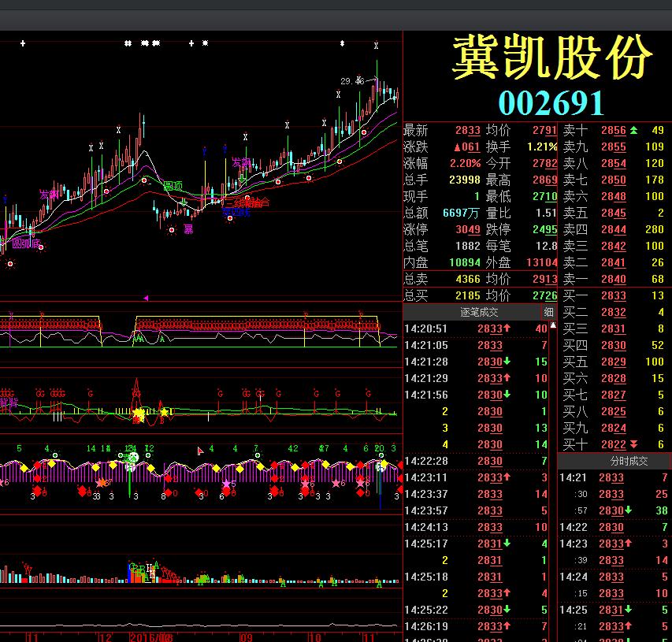Image resolution: width=672 pixels, height=642 pixels.
Task: Click the 总笔 value 1882
Action: (468, 246)
